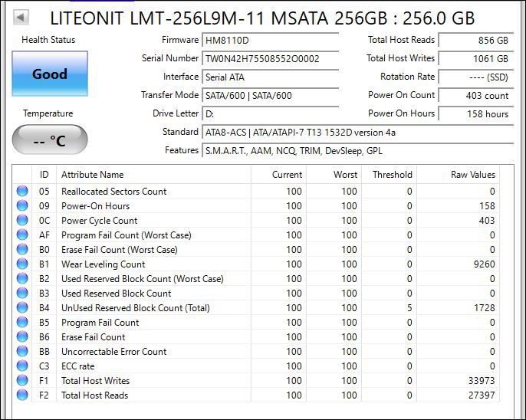This screenshot has height=420, width=526.
Task: Click the Transfer Mode field
Action: [x=271, y=96]
